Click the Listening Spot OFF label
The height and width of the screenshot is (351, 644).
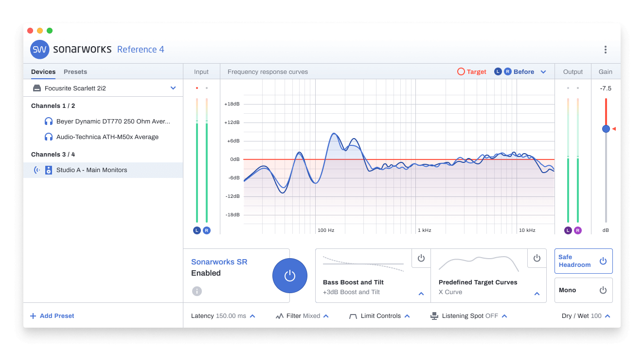click(470, 316)
